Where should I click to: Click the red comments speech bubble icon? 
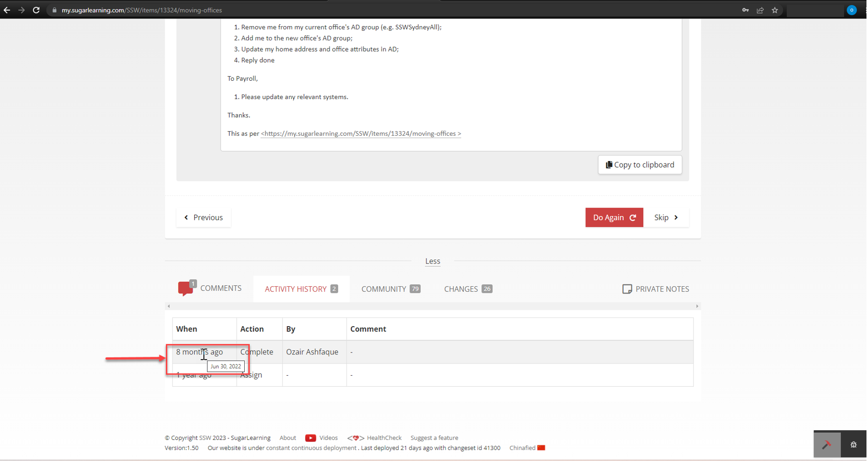click(186, 288)
